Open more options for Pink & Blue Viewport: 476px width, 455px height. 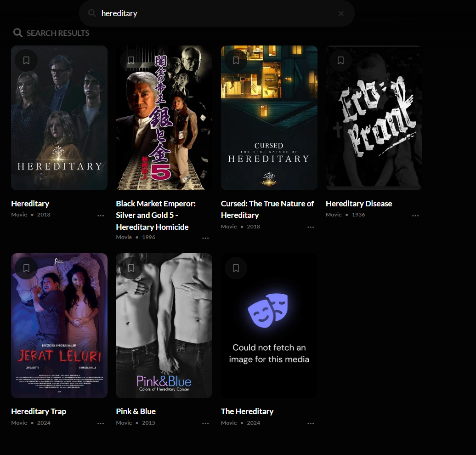point(205,423)
